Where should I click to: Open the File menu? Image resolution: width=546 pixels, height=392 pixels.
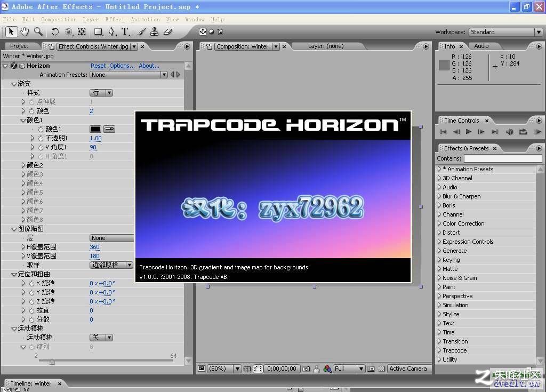point(10,20)
